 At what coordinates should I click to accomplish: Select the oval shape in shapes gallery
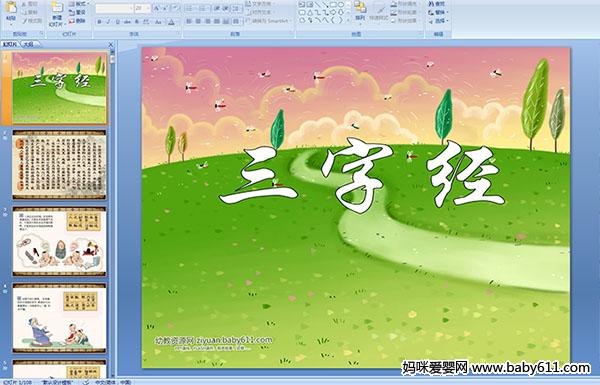click(x=340, y=5)
